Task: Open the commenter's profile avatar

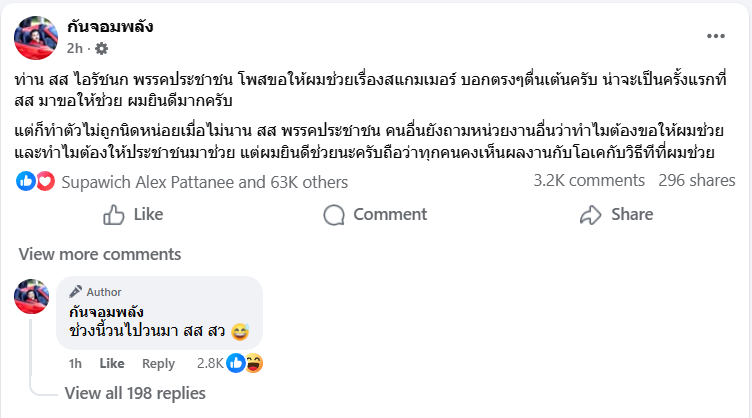Action: pyautogui.click(x=32, y=297)
